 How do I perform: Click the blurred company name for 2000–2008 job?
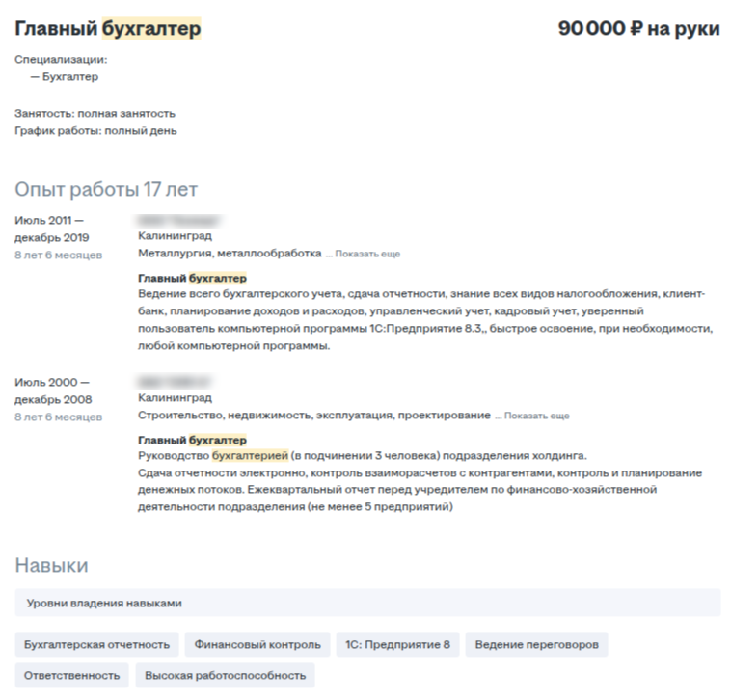174,382
